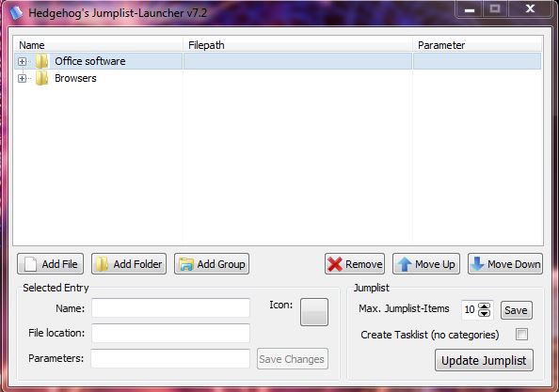Focus the File location text field
The image size is (559, 392).
pyautogui.click(x=170, y=334)
